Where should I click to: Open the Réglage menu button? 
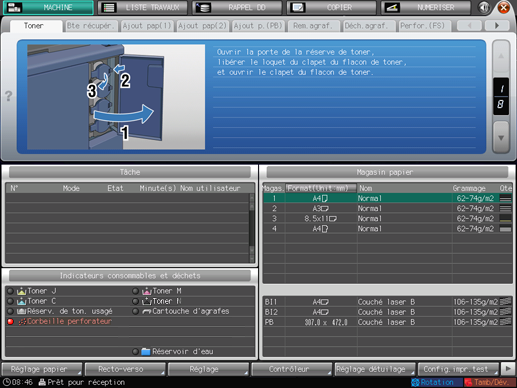coord(208,369)
